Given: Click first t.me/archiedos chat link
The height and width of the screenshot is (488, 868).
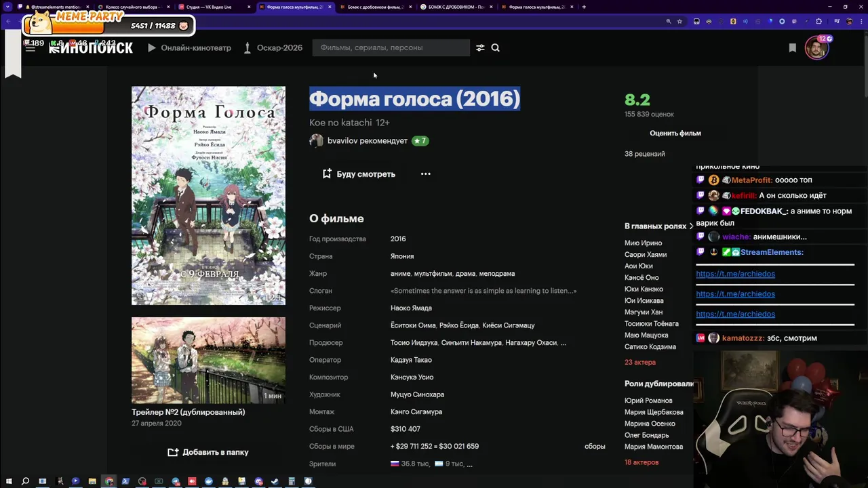Looking at the screenshot, I should point(735,274).
